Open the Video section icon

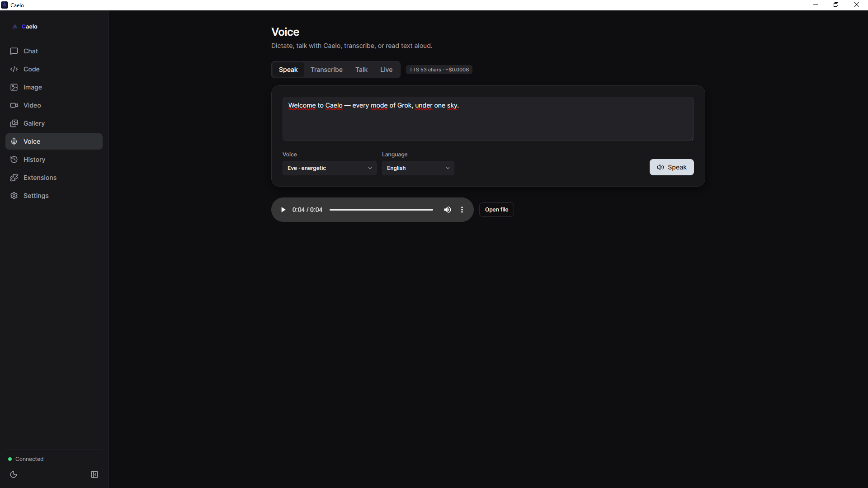click(x=14, y=105)
